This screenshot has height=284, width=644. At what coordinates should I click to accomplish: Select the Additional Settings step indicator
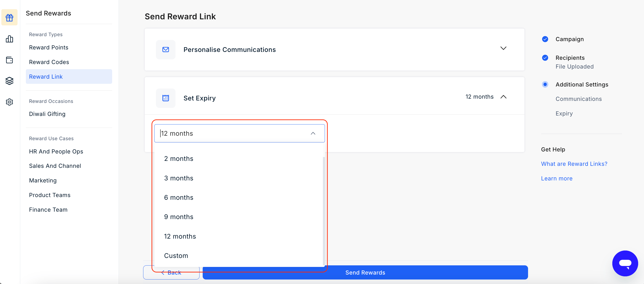tap(545, 84)
